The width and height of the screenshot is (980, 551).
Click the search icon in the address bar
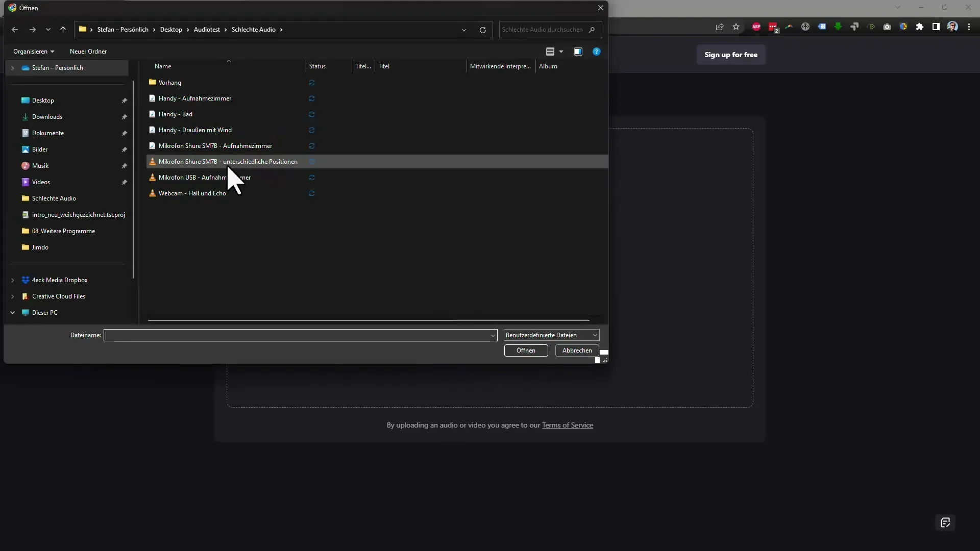point(592,29)
